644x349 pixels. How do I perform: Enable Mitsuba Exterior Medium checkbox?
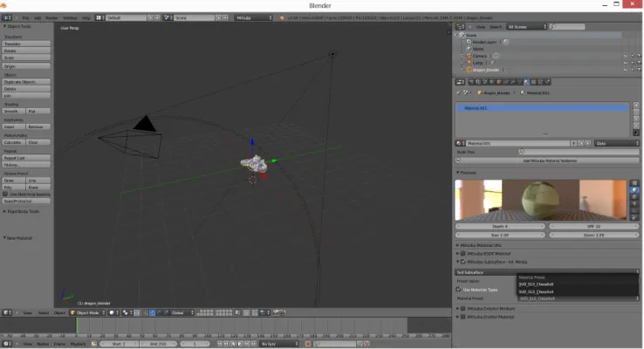[462, 309]
